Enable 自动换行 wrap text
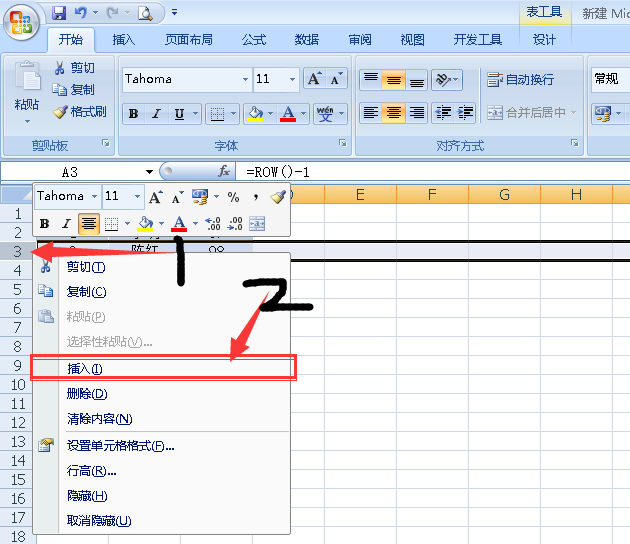This screenshot has height=544, width=630. (x=520, y=80)
